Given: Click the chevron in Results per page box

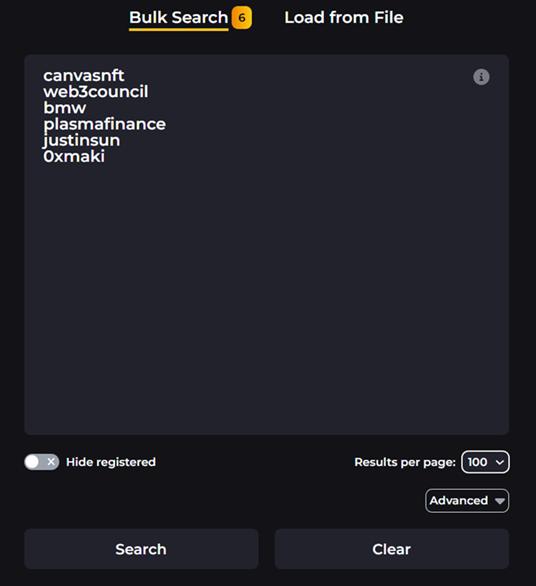Looking at the screenshot, I should (x=499, y=462).
